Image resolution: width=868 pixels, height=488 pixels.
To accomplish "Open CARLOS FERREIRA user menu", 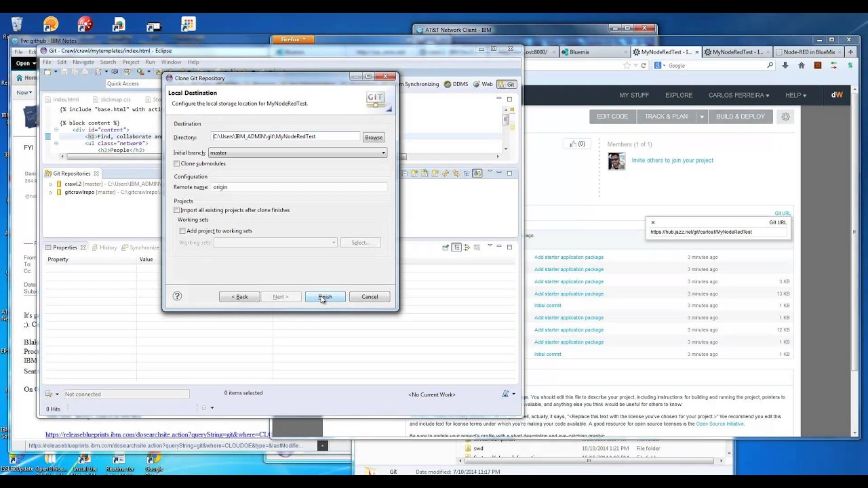I will (x=738, y=96).
